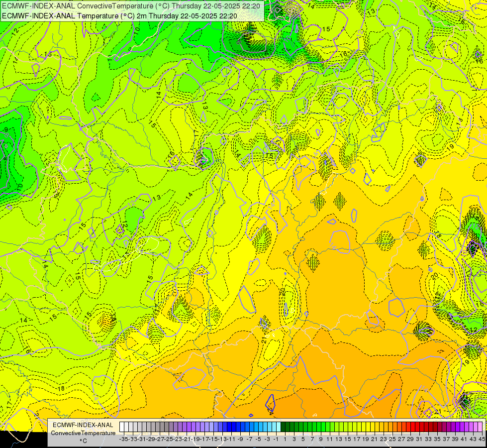The image size is (487, 448).
Task: Click the legend scale label -19
Action: [x=195, y=439]
